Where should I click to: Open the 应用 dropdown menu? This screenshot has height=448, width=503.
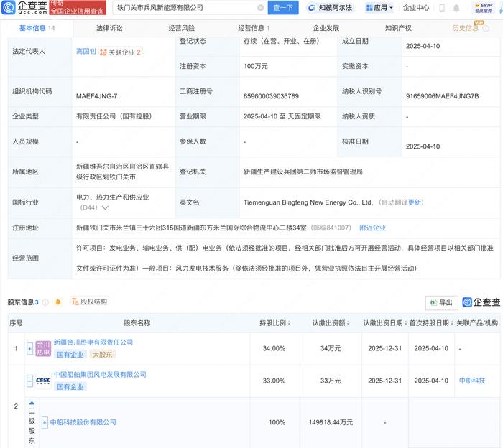coord(379,8)
